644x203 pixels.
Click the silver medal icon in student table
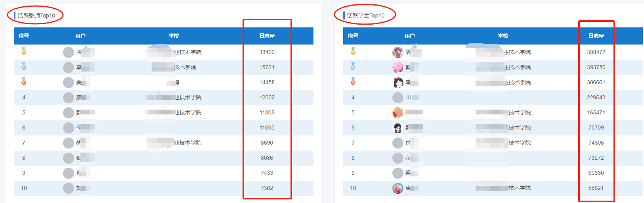[x=353, y=66]
